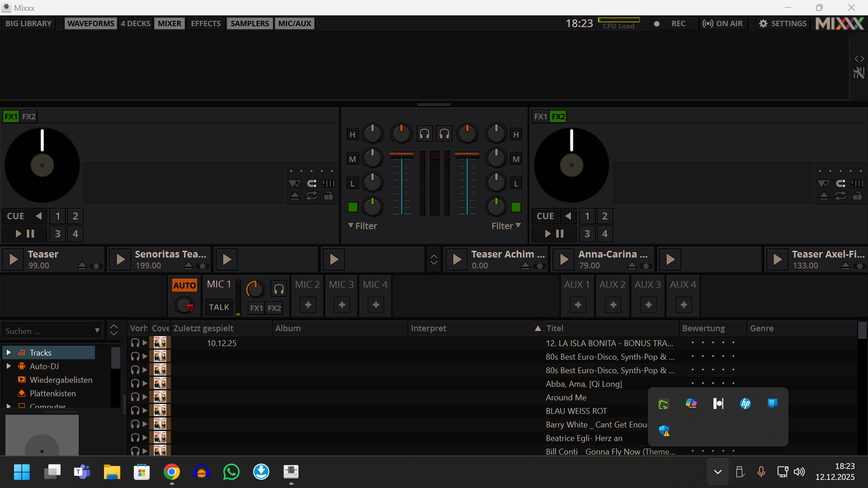
Task: Play the Senoritas Tea sampler
Action: 120,259
